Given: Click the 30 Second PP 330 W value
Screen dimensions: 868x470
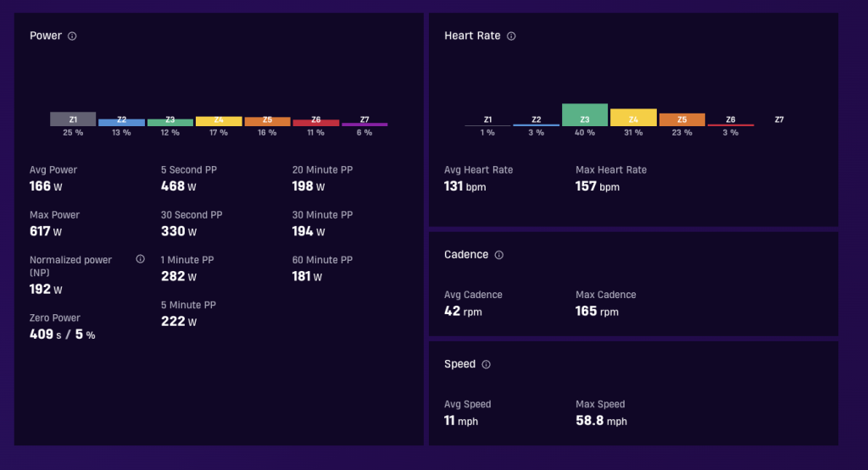Looking at the screenshot, I should click(x=179, y=231).
